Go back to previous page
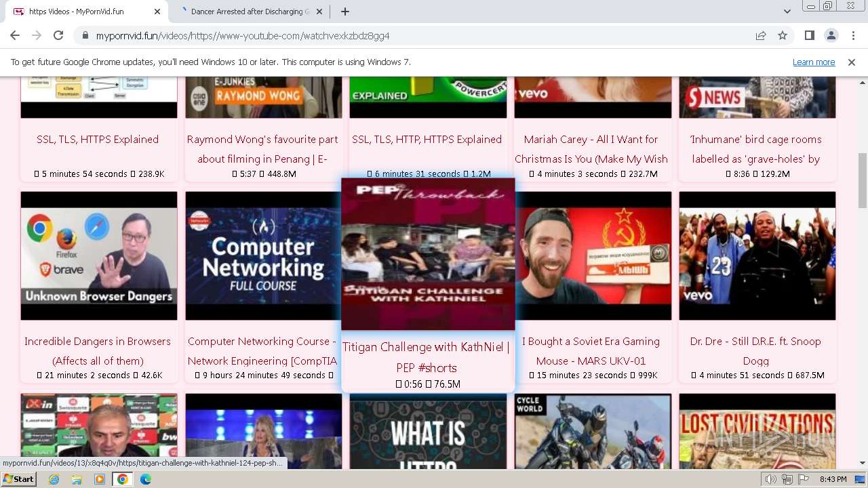The width and height of the screenshot is (868, 488). (15, 35)
